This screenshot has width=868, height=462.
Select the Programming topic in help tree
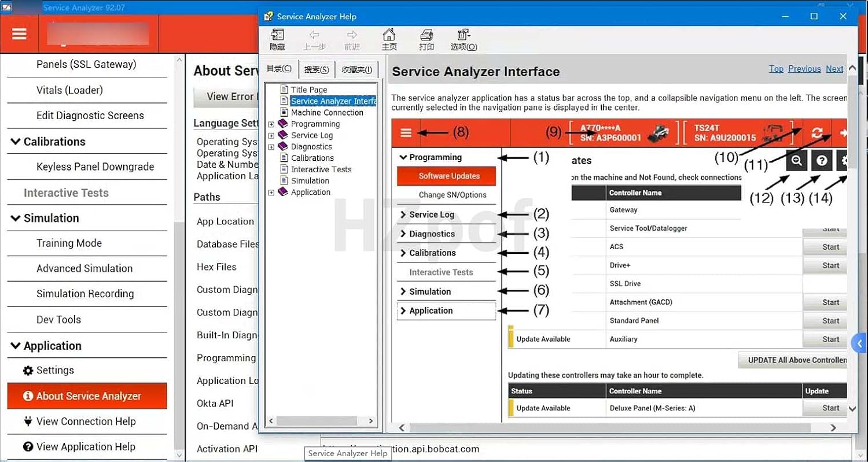click(x=315, y=124)
